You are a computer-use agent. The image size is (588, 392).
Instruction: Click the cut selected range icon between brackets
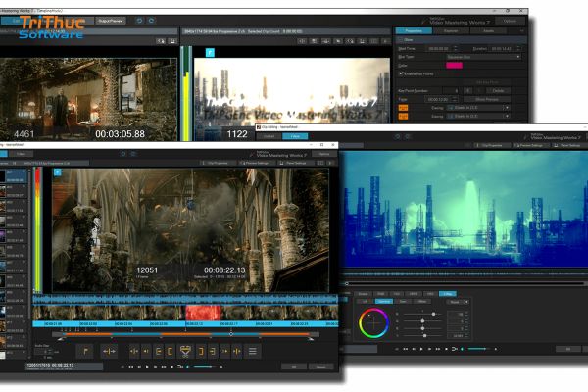click(185, 352)
